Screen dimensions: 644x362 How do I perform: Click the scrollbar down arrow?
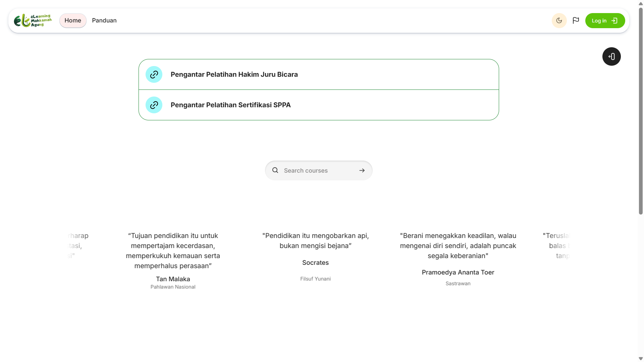[641, 359]
